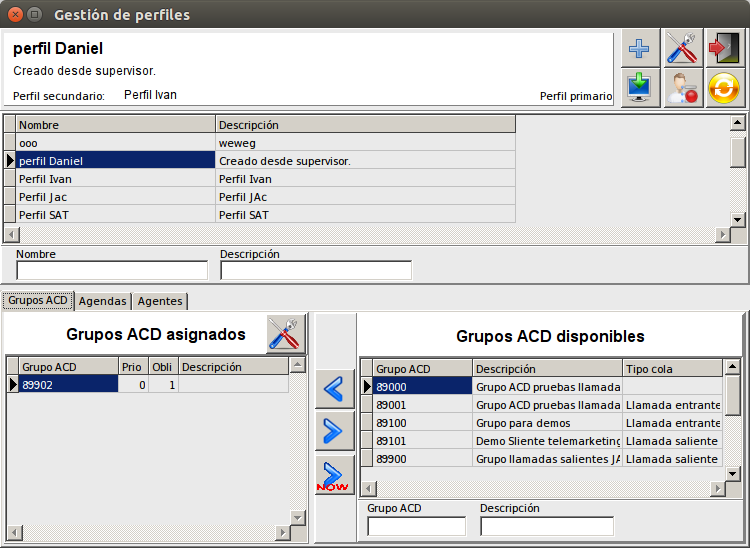
Task: Click the Descripción column header in profiles table
Action: point(365,125)
